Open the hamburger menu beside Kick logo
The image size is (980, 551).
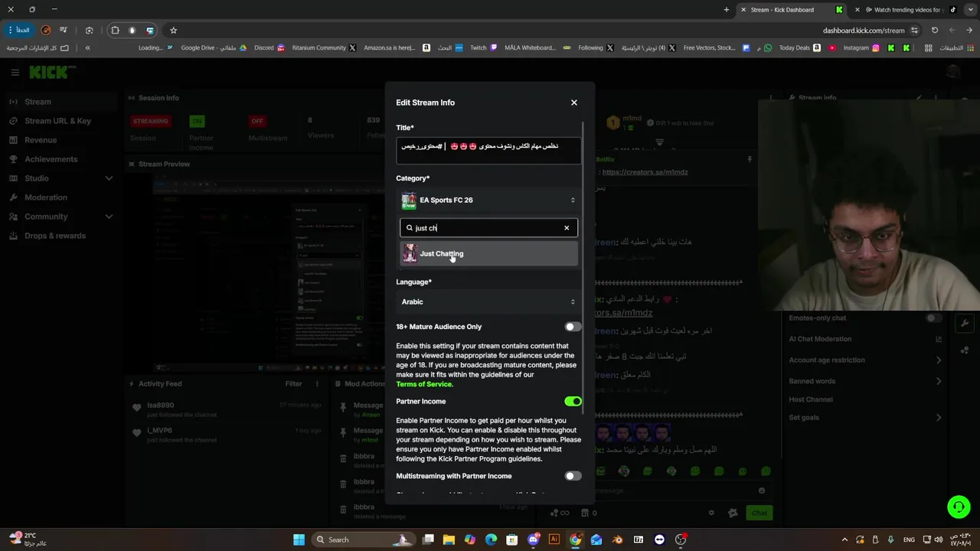click(x=15, y=72)
